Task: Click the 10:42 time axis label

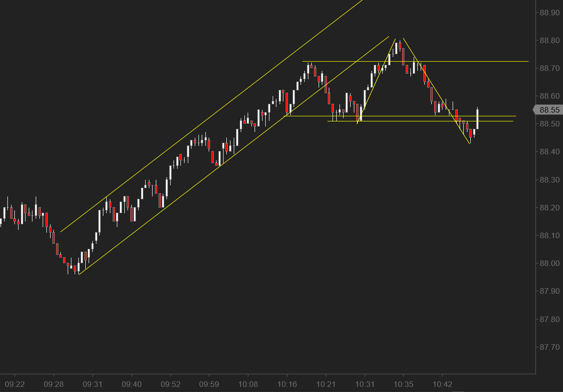Action: tap(442, 384)
